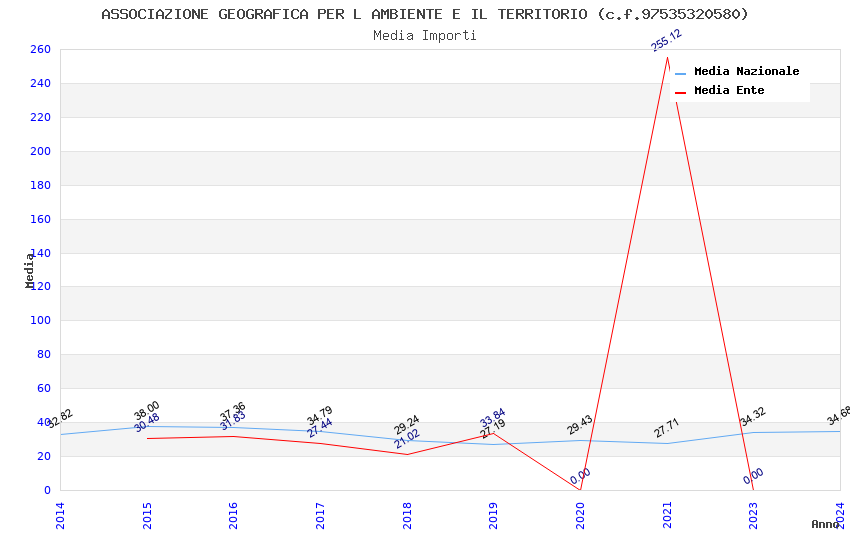Viewport: 850px width, 550px height.
Task: Click the y-axis value 180
Action: click(x=40, y=185)
